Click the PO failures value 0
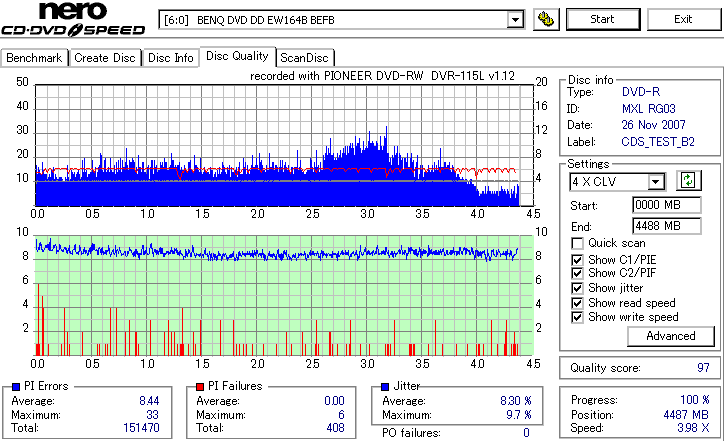Screen dimensions: 724x441 526,433
